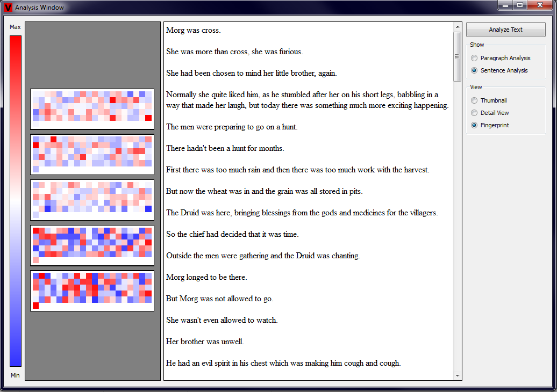Open the second fingerprint thumbnail
The height and width of the screenshot is (392, 557).
point(92,155)
